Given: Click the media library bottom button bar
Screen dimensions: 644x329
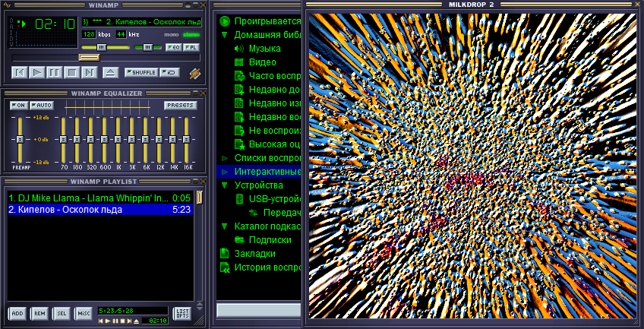Looking at the screenshot, I should pyautogui.click(x=259, y=310).
